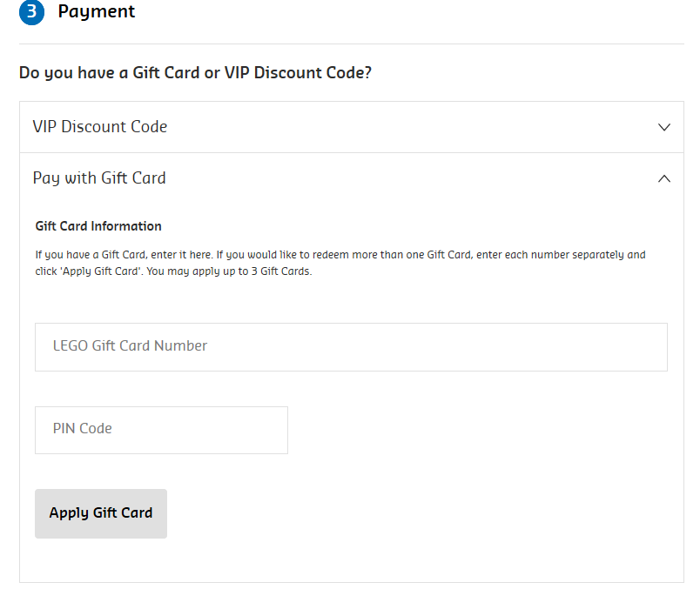Screen dimensions: 700x596
Task: Focus the LEGO Gift Card Number field
Action: pos(351,347)
